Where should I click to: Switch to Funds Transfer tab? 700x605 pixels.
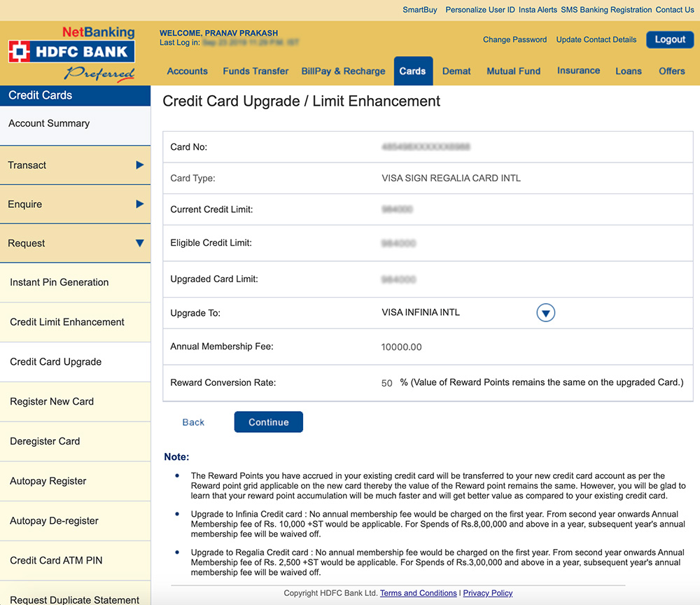pos(255,71)
